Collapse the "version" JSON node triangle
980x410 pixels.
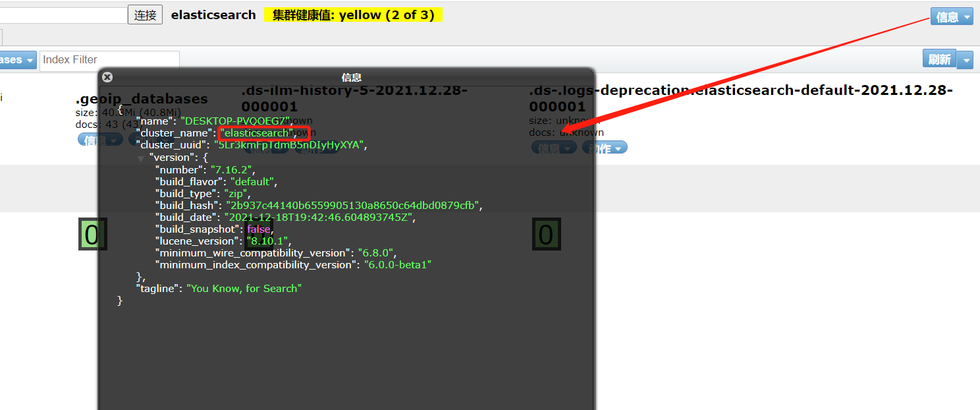(141, 159)
